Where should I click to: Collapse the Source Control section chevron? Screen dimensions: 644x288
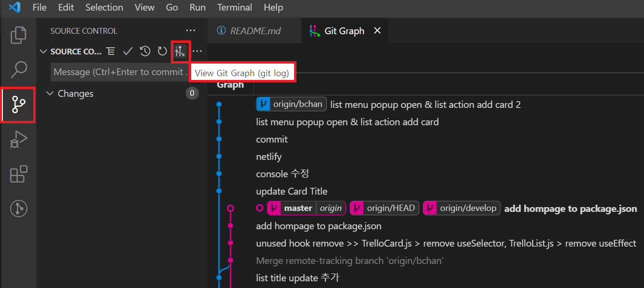tap(43, 51)
